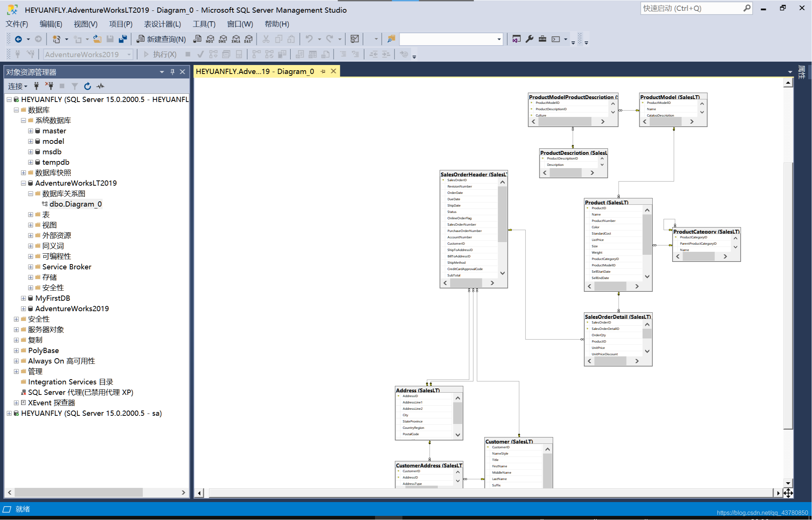The image size is (812, 520).
Task: Click the save all icon
Action: pyautogui.click(x=123, y=39)
